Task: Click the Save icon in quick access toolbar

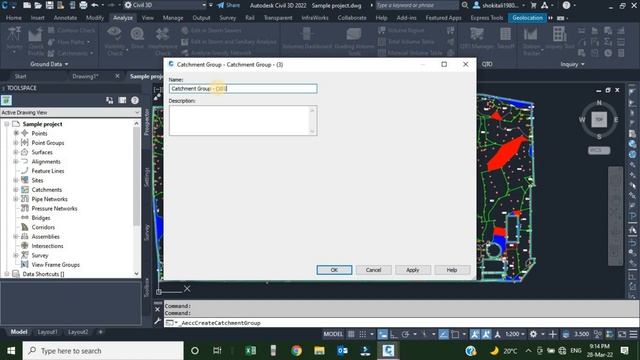Action: pyautogui.click(x=49, y=5)
